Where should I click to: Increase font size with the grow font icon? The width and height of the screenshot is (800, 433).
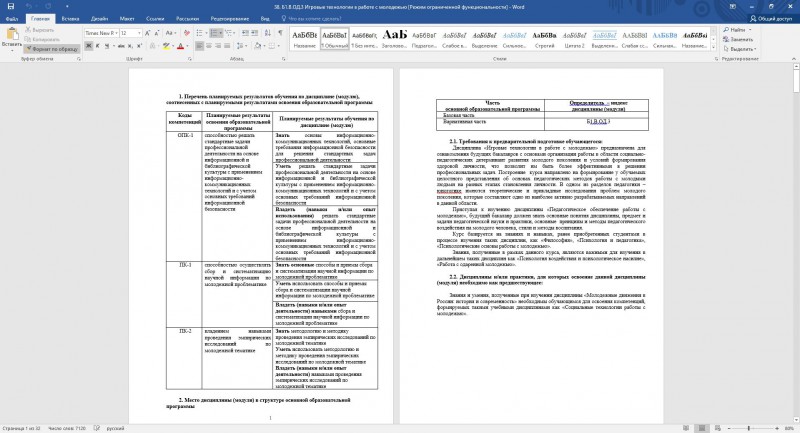pos(148,33)
